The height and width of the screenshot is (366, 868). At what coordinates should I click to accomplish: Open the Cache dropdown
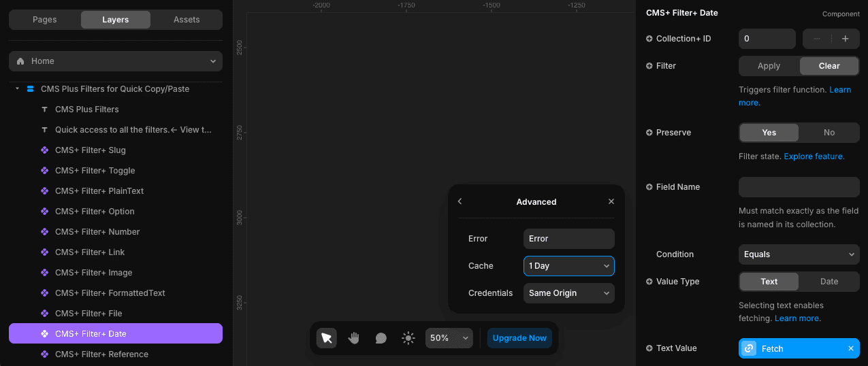tap(568, 266)
